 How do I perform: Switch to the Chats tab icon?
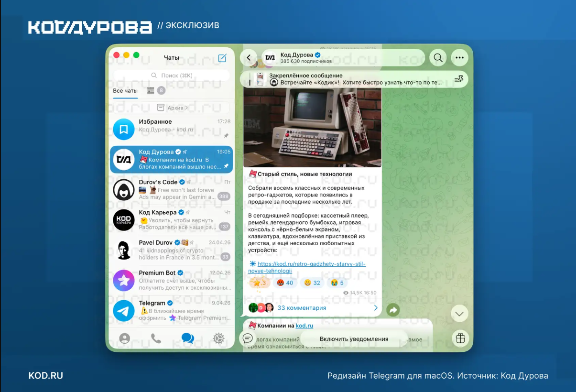(188, 338)
